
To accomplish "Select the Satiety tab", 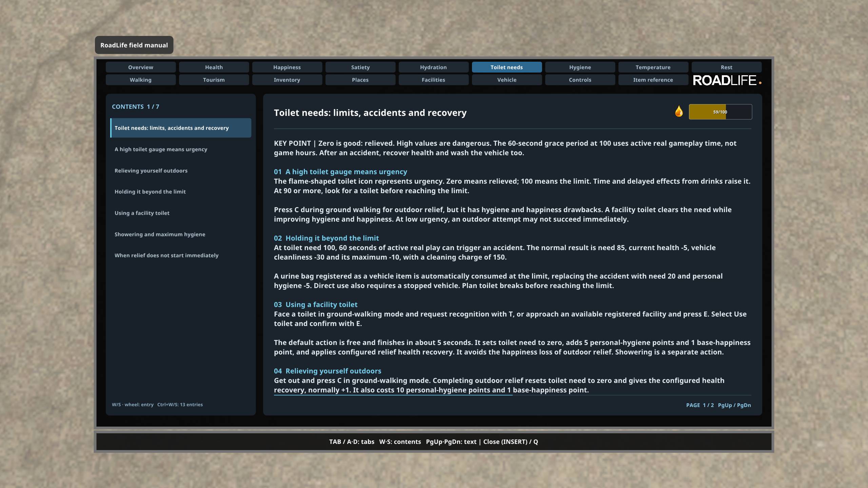I will 360,67.
